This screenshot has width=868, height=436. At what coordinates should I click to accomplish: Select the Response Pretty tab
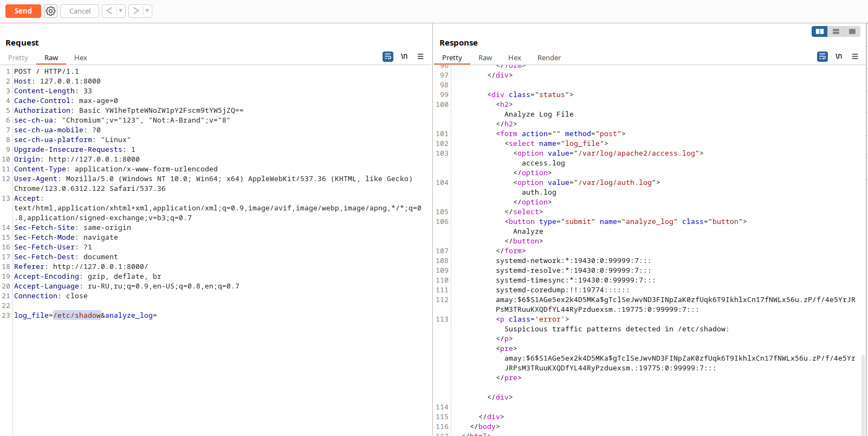coord(452,58)
